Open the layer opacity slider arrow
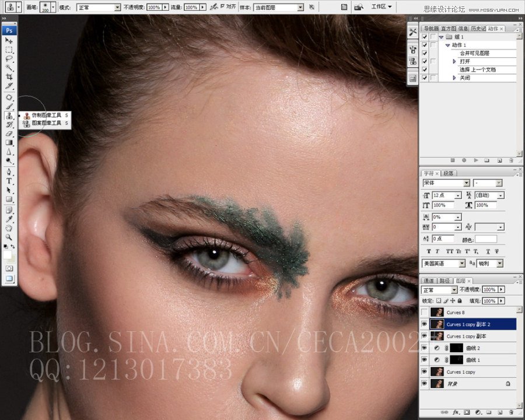Viewport: 525px width, 420px height. [x=501, y=289]
